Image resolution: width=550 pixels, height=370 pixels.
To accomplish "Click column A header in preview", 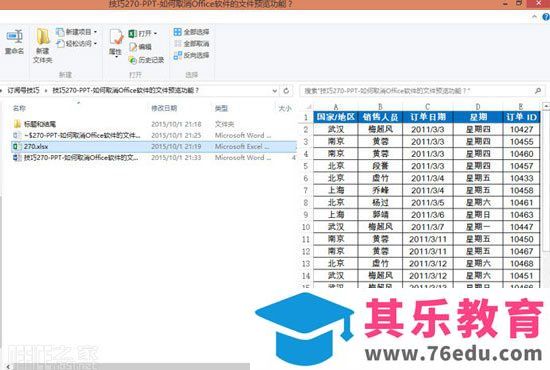I will tap(336, 107).
